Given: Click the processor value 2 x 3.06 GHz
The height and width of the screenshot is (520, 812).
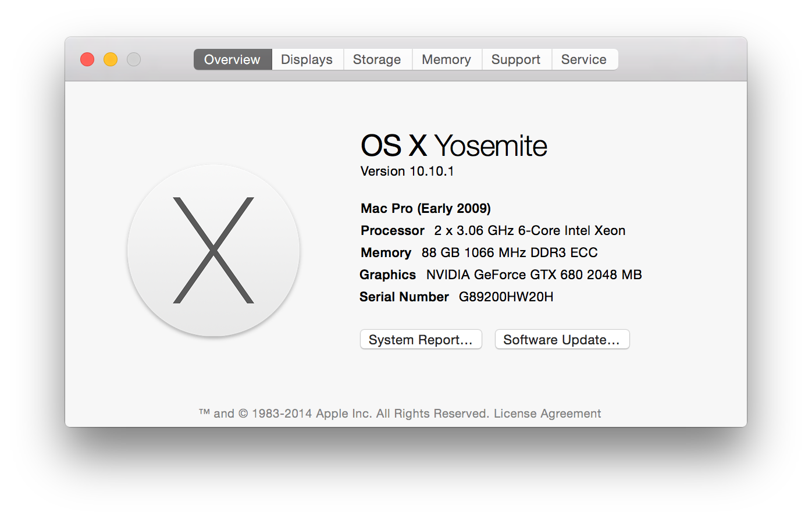Looking at the screenshot, I should 474,231.
